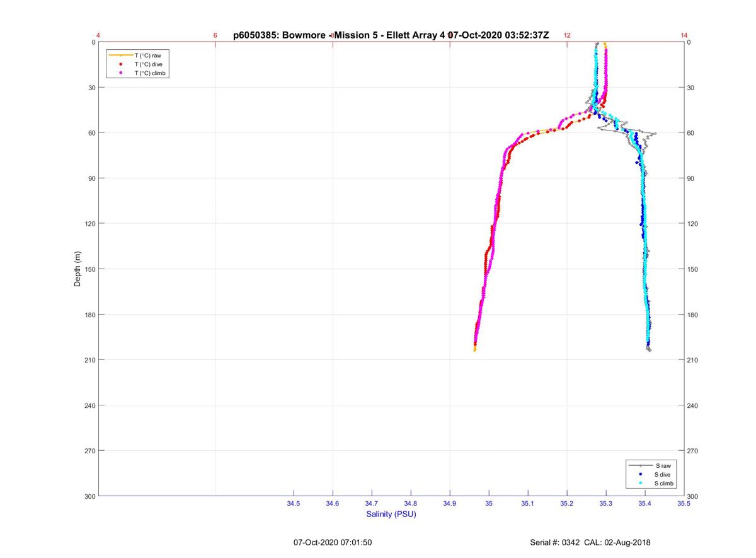Viewport: 756px width, 558px height.
Task: Click the salinity tick label "34.9"
Action: point(450,504)
